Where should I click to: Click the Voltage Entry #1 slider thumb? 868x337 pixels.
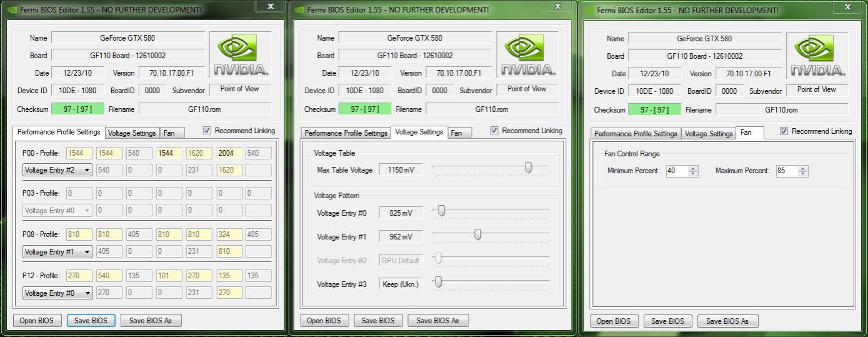[x=477, y=234]
